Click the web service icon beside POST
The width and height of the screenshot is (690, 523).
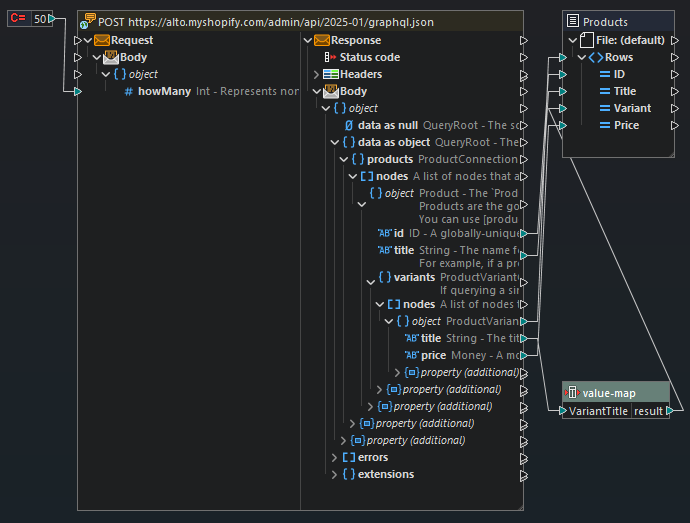point(89,21)
